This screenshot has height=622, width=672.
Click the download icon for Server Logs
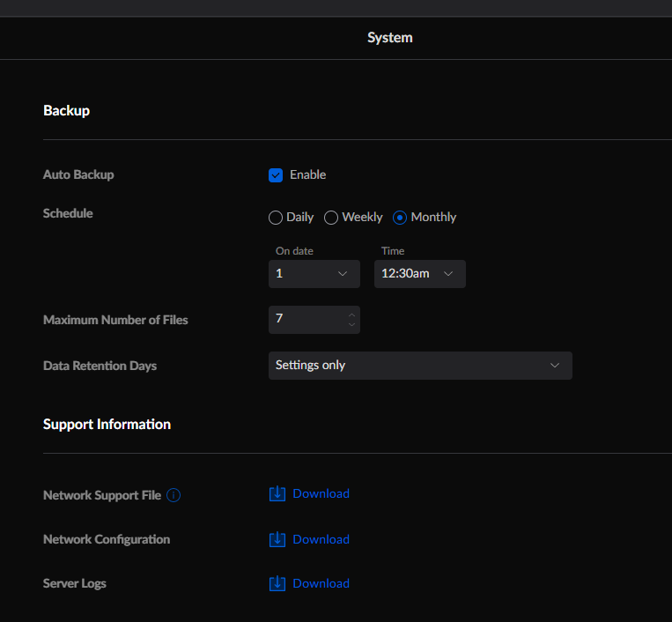(277, 583)
